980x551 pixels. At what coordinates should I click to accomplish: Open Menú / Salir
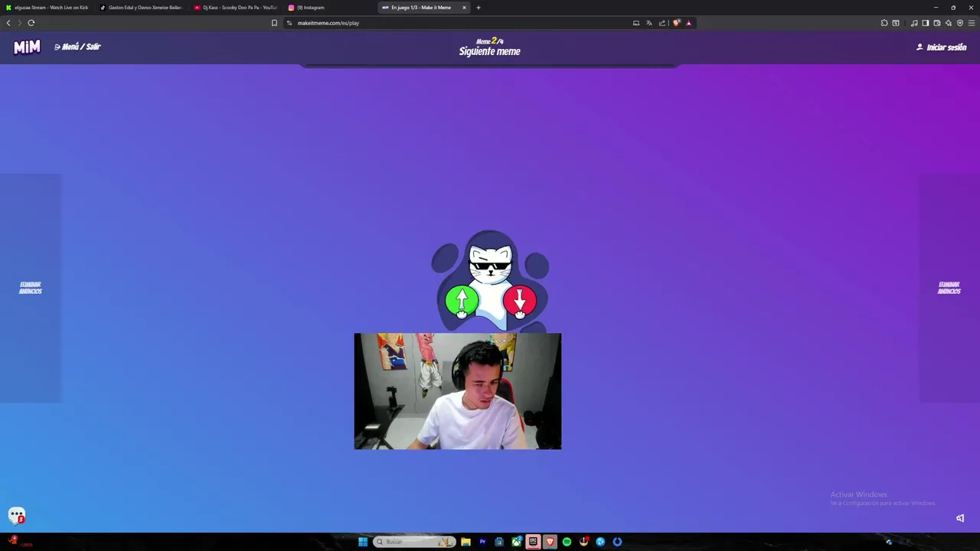(x=77, y=47)
